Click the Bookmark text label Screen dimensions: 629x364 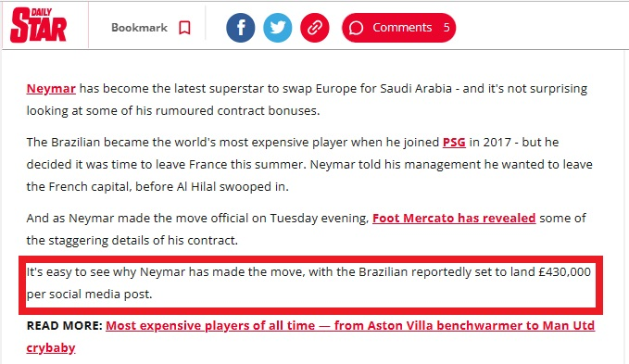(139, 28)
